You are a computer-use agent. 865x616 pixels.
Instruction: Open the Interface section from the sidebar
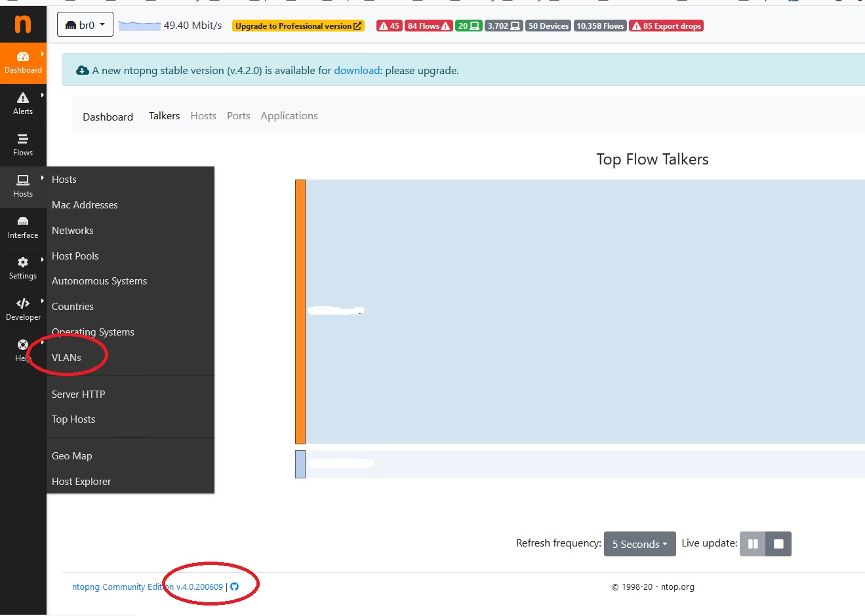(x=23, y=227)
